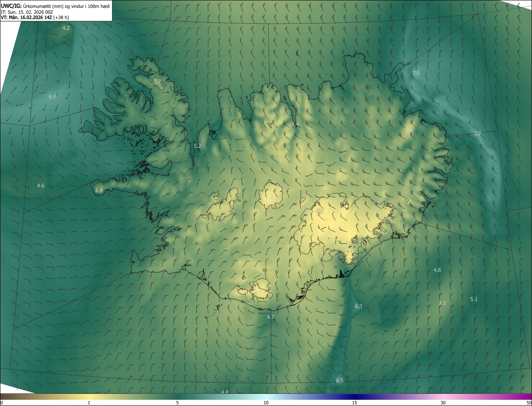Viewport: 532px width, 406px height.
Task: Click the colour scale at the 15 tick
Action: coord(355,403)
